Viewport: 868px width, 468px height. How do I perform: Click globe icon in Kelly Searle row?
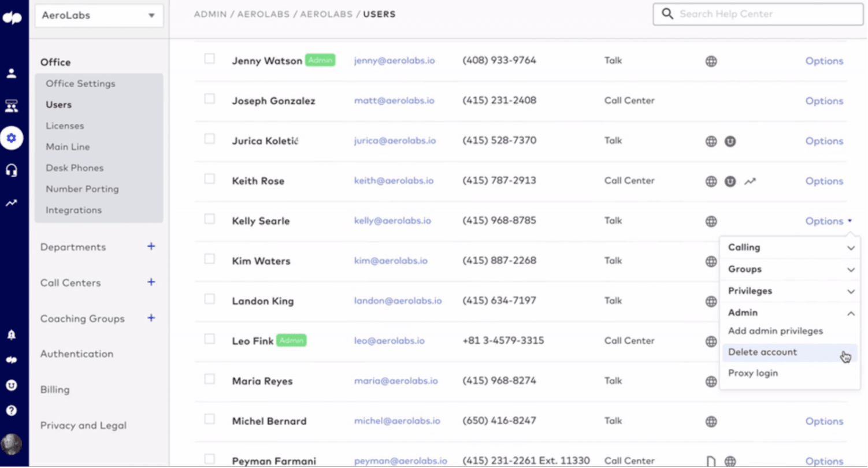(711, 221)
